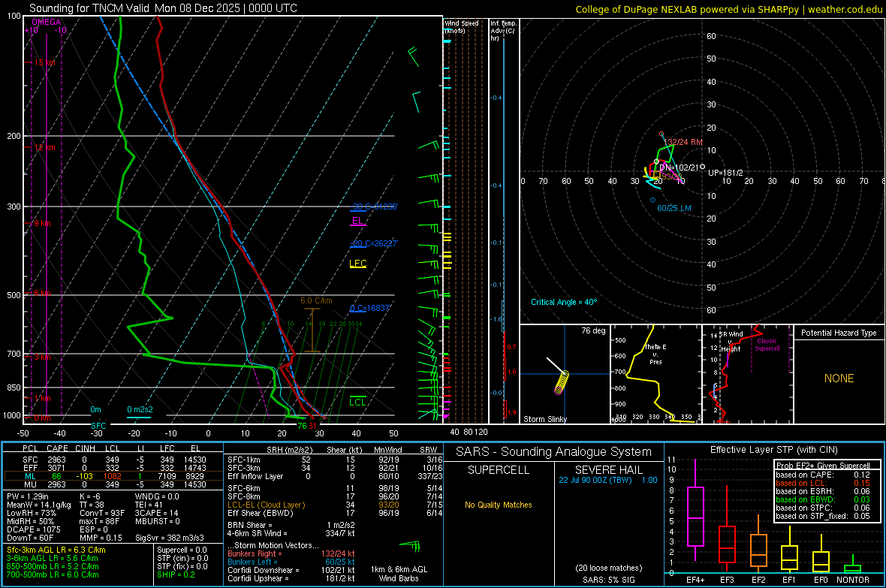Click the Sfc-3km AGL LR = 6.3 C/km line
Image resolution: width=886 pixels, height=588 pixels.
[x=56, y=550]
